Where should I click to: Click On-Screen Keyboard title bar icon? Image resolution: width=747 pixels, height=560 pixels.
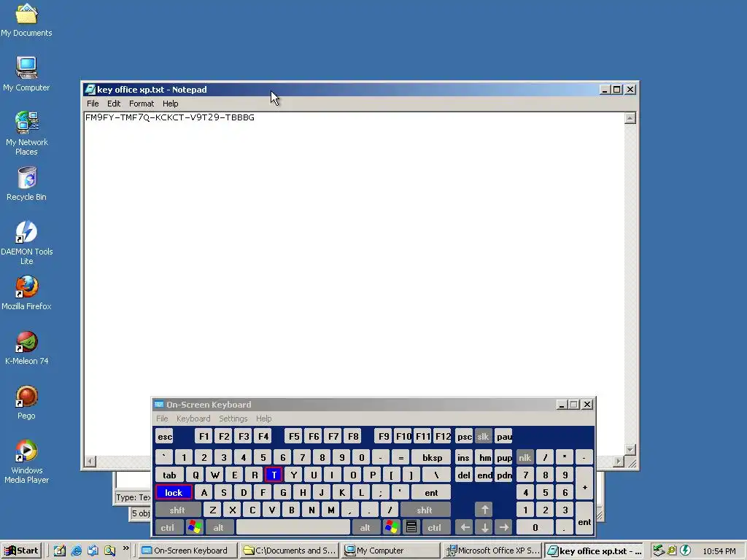point(159,404)
